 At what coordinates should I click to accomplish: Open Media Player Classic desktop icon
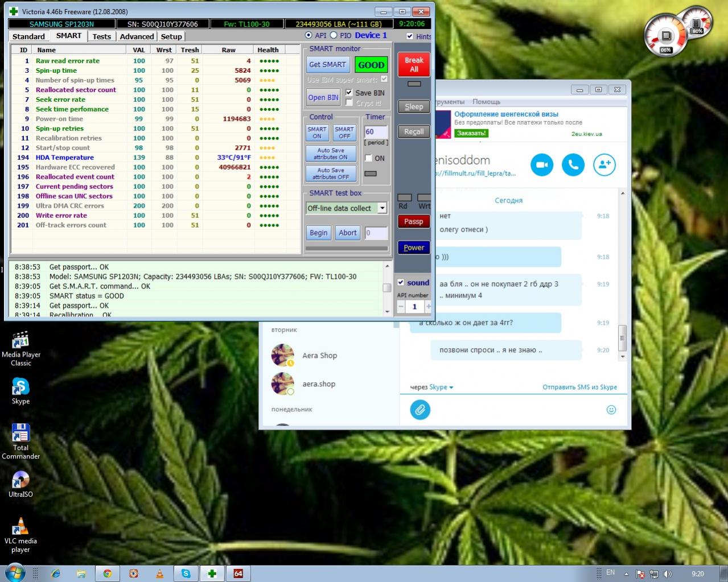[21, 348]
